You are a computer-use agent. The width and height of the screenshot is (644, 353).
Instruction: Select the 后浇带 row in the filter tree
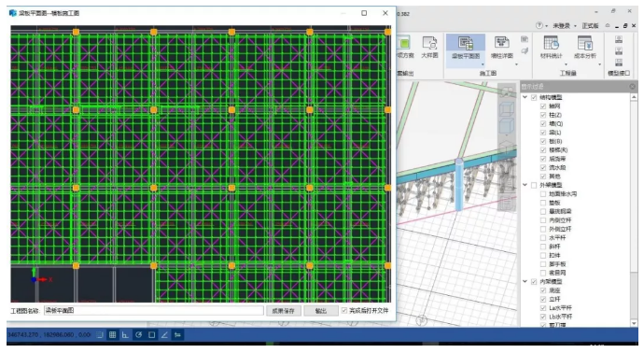point(557,159)
